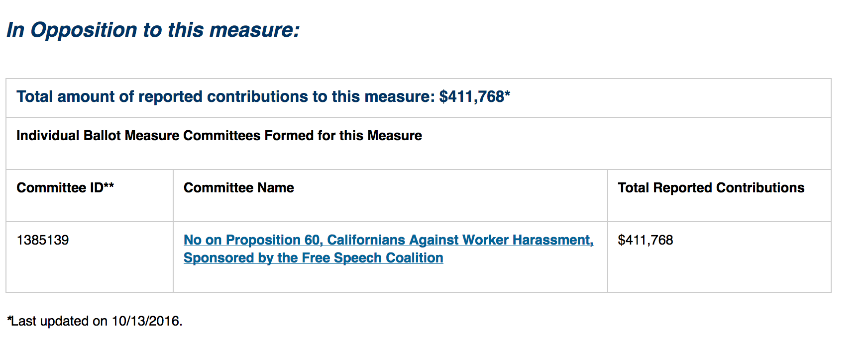Click the word 'Opposition' in the heading
This screenshot has height=337, width=868.
[84, 30]
